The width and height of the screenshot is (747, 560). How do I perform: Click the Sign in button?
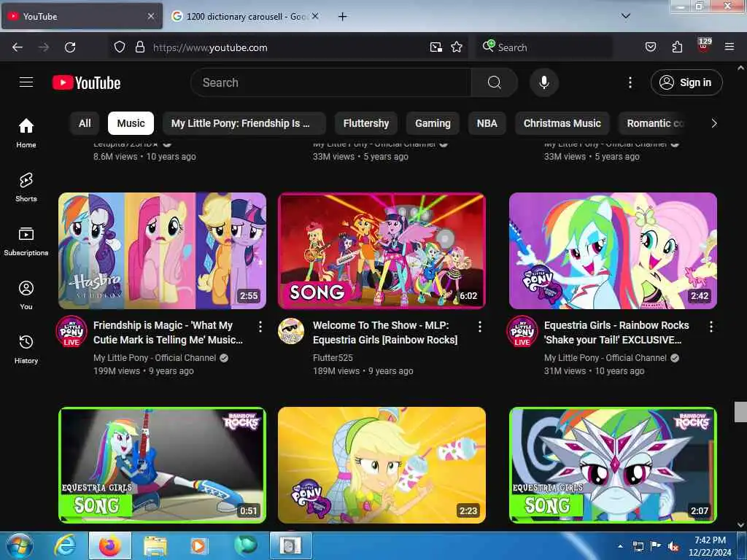pos(686,82)
